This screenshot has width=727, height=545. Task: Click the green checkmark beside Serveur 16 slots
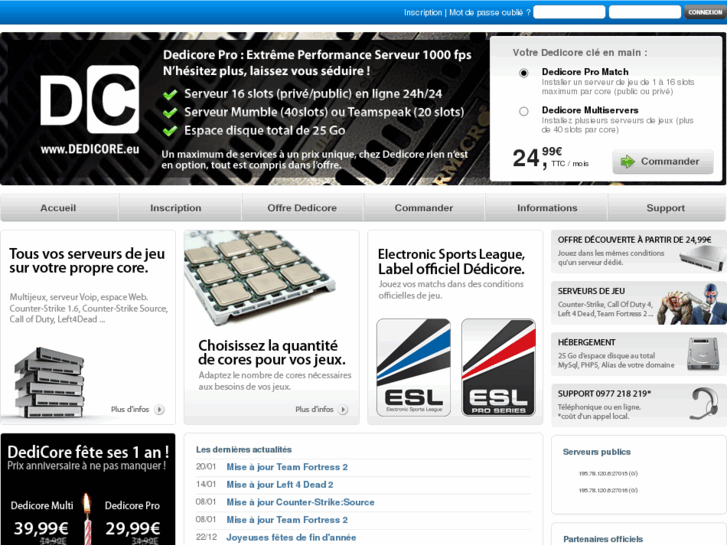[x=170, y=95]
